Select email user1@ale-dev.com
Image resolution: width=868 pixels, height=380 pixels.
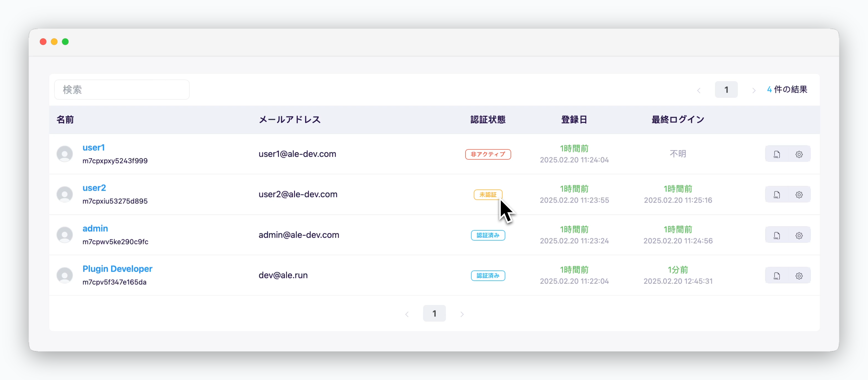point(297,154)
